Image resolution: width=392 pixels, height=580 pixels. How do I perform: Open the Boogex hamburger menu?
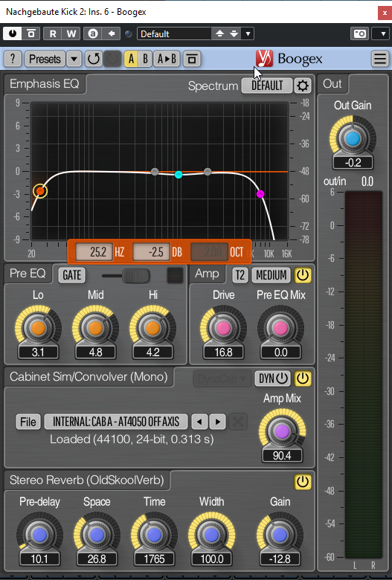[380, 59]
